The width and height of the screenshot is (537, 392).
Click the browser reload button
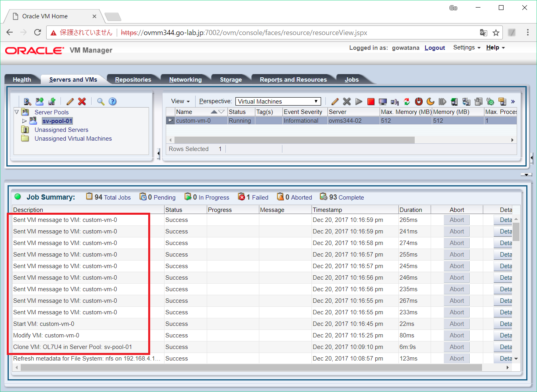[37, 32]
